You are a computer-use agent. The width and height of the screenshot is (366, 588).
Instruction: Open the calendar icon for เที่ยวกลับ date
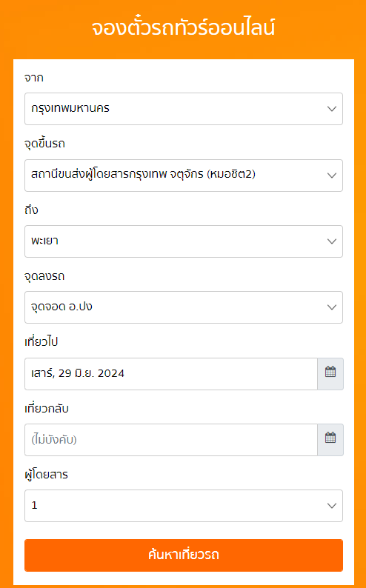tap(330, 440)
